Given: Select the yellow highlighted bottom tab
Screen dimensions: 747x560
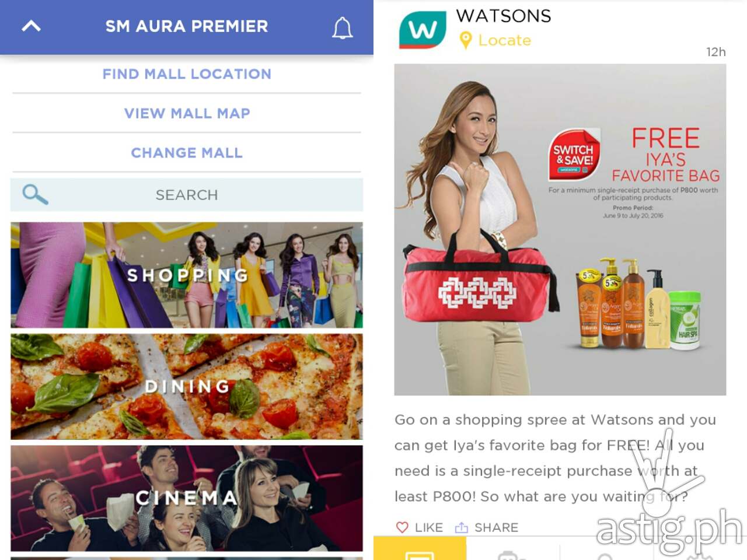Looking at the screenshot, I should point(420,548).
